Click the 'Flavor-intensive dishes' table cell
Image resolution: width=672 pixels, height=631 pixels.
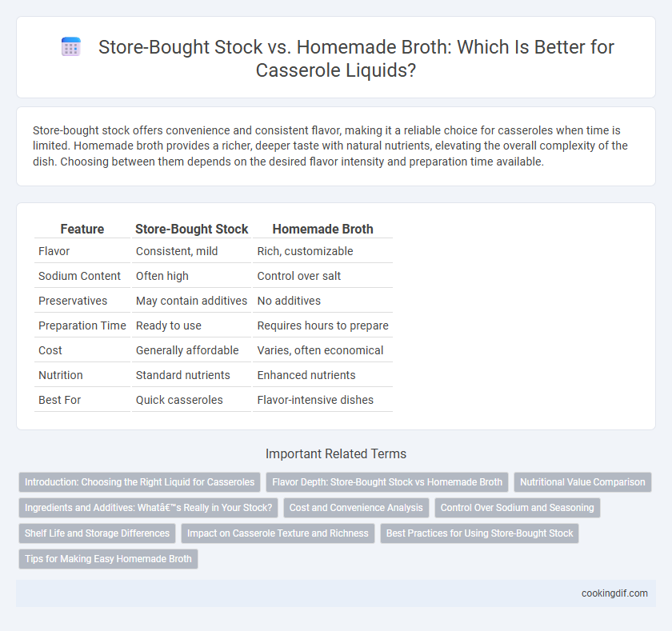pyautogui.click(x=315, y=400)
